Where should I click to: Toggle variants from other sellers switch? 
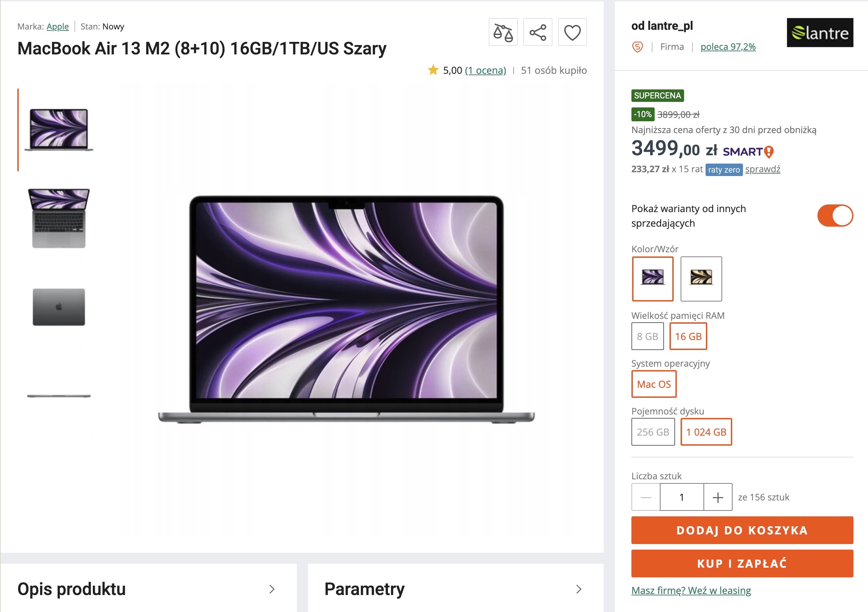(x=835, y=216)
